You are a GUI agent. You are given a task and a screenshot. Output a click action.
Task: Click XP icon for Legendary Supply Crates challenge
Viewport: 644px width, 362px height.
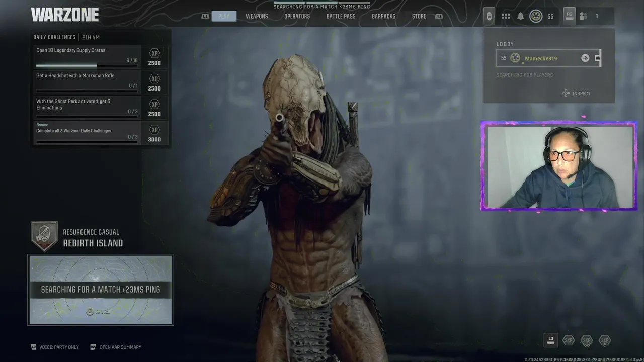click(x=154, y=53)
